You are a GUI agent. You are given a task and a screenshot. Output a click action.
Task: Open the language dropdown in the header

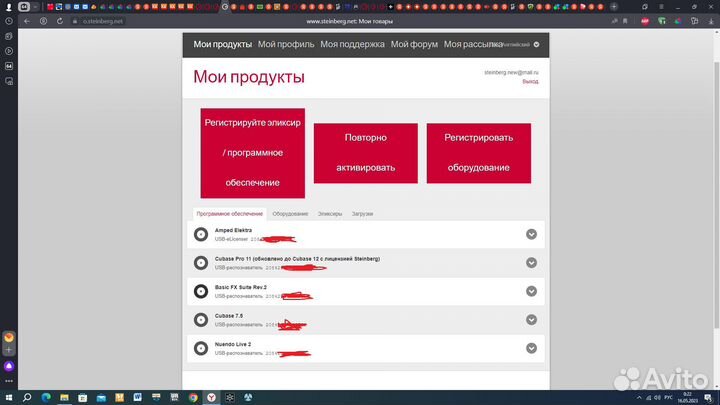point(536,45)
